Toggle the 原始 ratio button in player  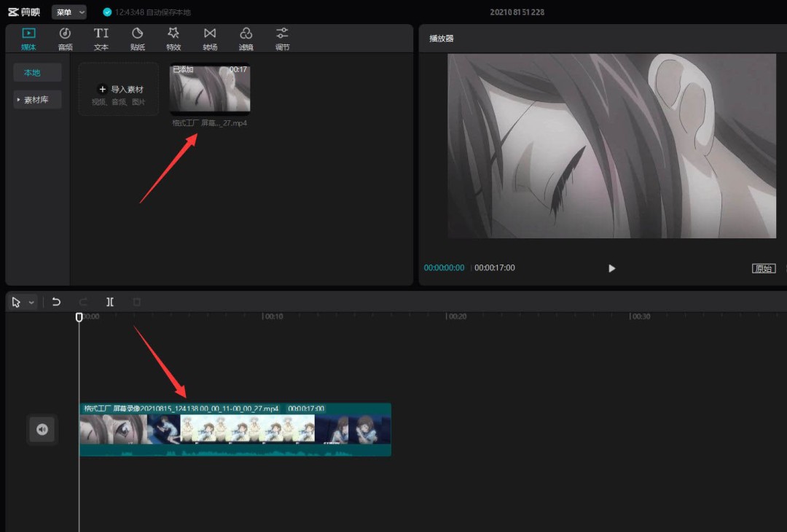click(x=764, y=268)
